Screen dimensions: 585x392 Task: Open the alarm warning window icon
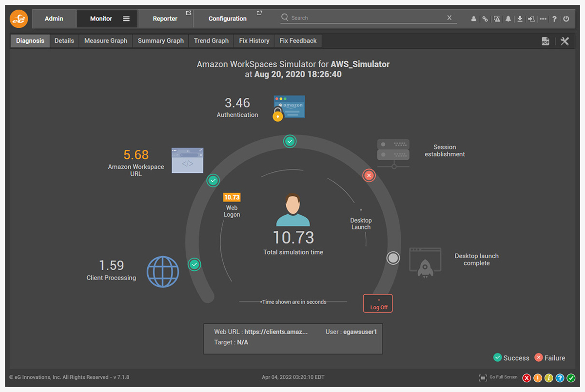[x=497, y=19]
